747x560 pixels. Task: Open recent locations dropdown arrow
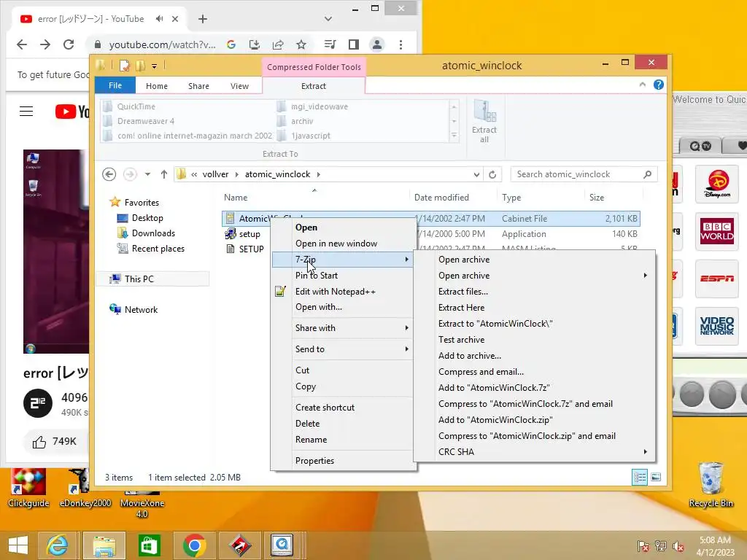click(147, 174)
